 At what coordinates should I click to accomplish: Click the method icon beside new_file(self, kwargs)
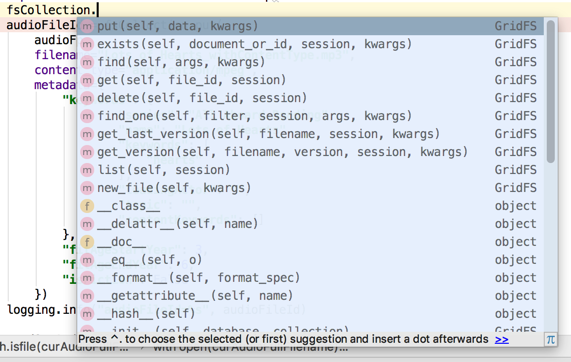(87, 188)
